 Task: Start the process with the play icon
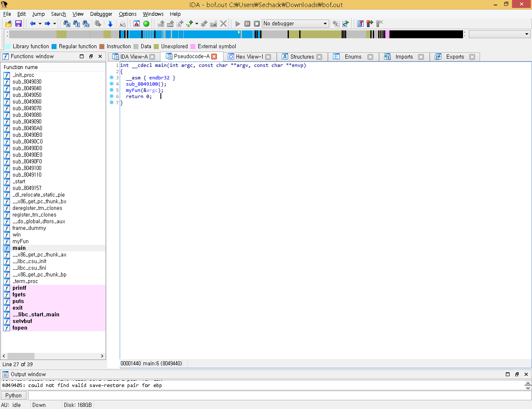coord(238,24)
